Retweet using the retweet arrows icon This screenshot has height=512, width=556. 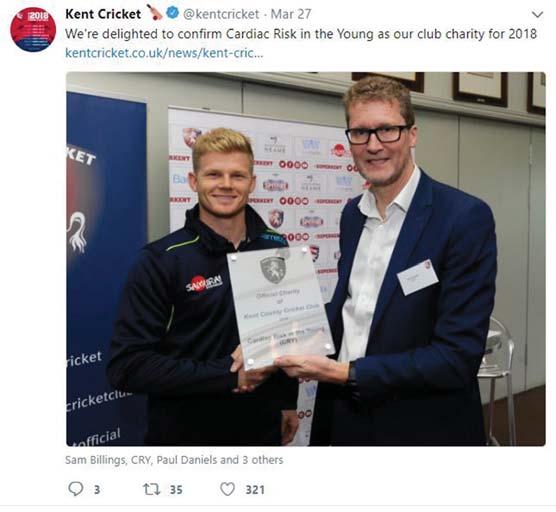click(152, 489)
